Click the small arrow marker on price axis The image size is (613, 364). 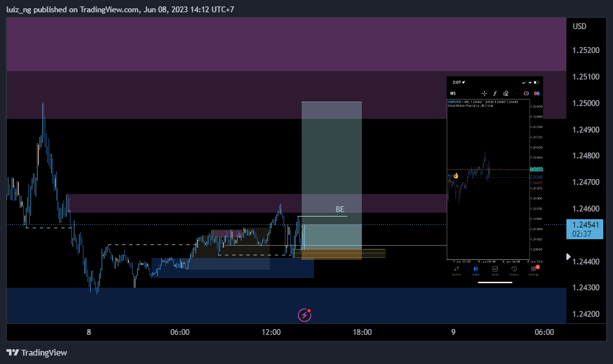(x=568, y=257)
